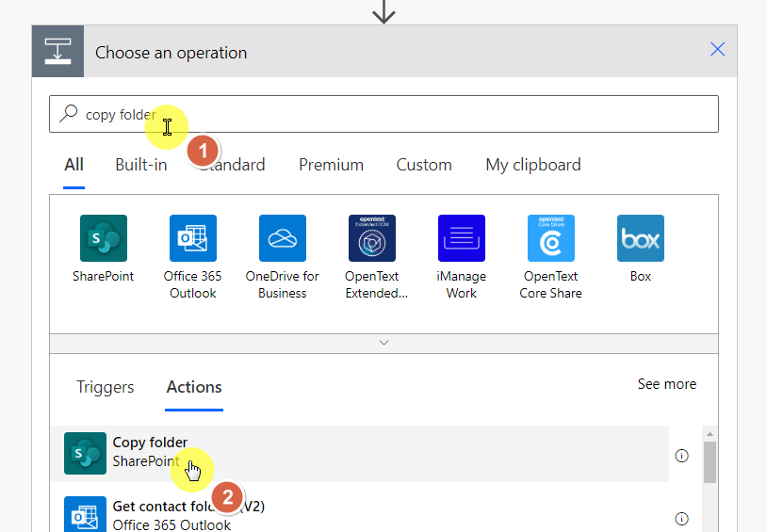The image size is (767, 532).
Task: Close the Choose an operation panel
Action: 717,49
